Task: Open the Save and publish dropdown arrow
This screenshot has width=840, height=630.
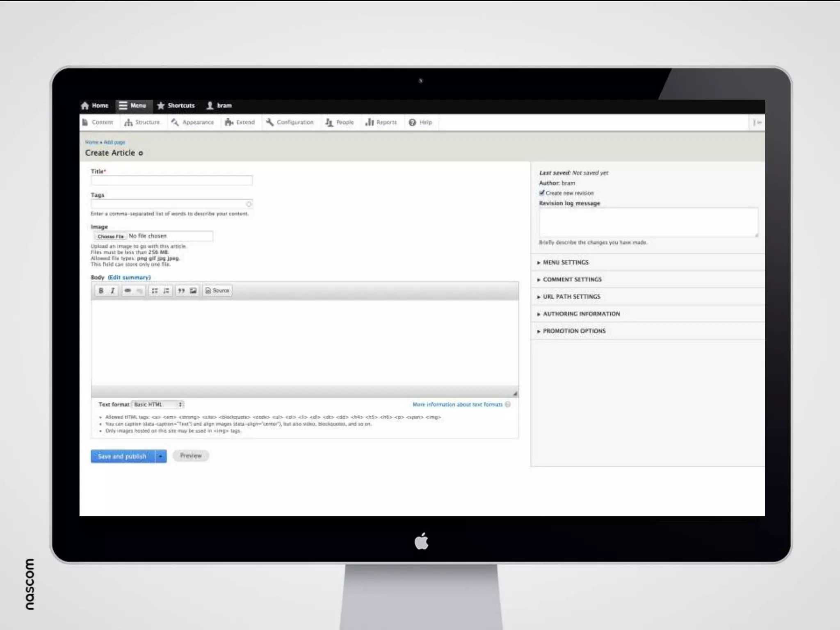Action: click(x=161, y=456)
